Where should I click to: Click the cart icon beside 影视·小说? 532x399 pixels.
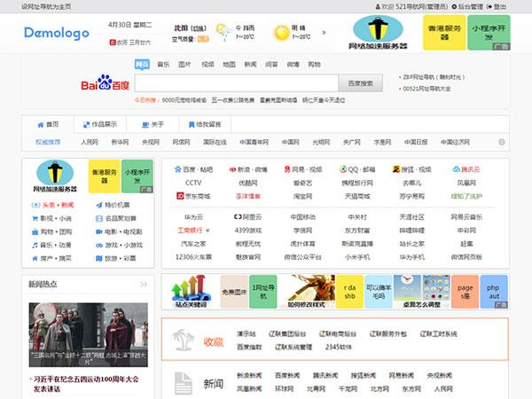point(35,218)
